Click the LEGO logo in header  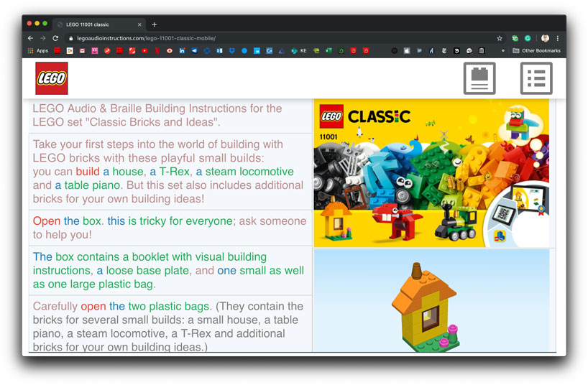[52, 78]
